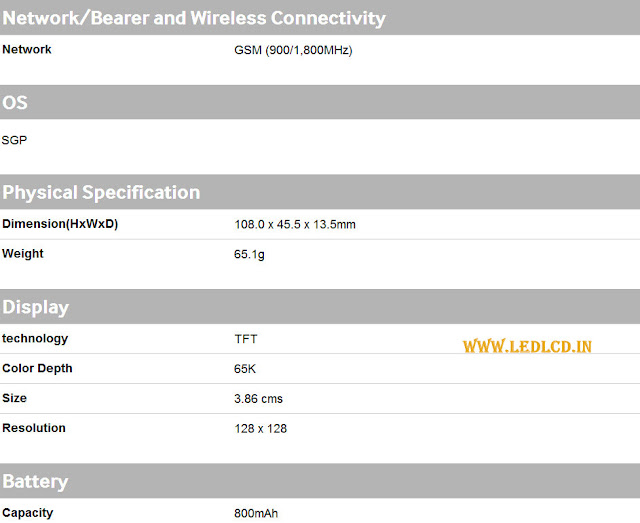Click the Physical Specification section header
640x523 pixels.
pos(101,192)
